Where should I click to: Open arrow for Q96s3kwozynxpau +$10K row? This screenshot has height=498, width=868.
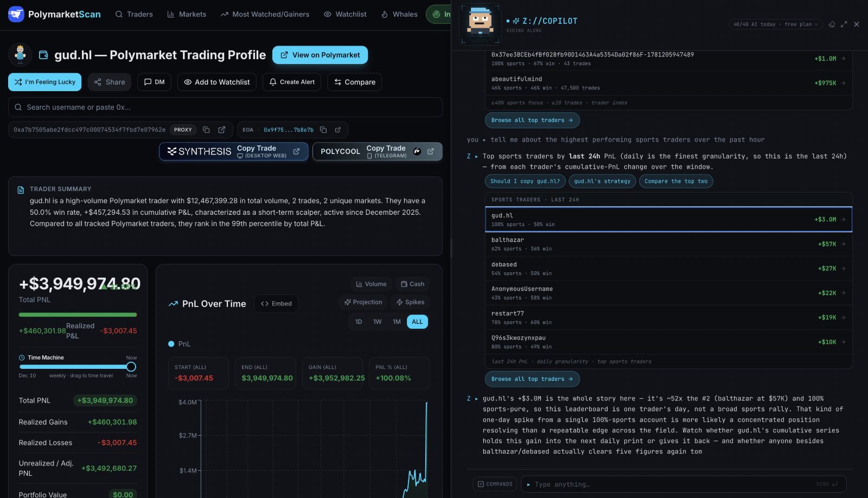click(843, 342)
